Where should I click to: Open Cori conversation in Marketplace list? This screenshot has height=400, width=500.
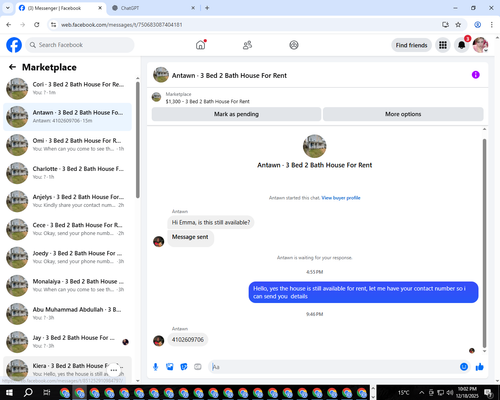[x=67, y=89]
